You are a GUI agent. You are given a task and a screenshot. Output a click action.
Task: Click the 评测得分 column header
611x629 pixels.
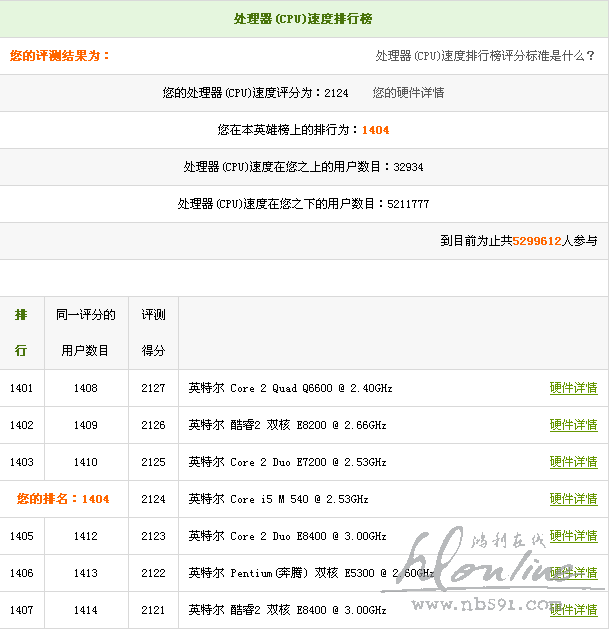pyautogui.click(x=153, y=333)
